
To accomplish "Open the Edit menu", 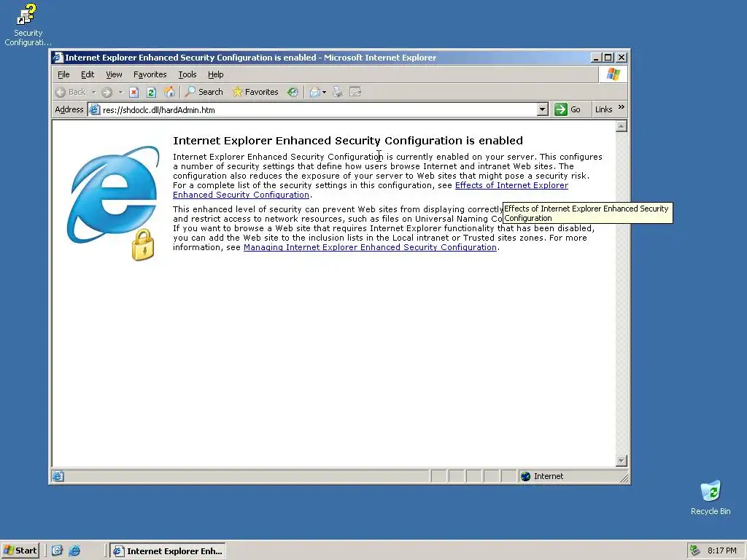I will tap(88, 74).
